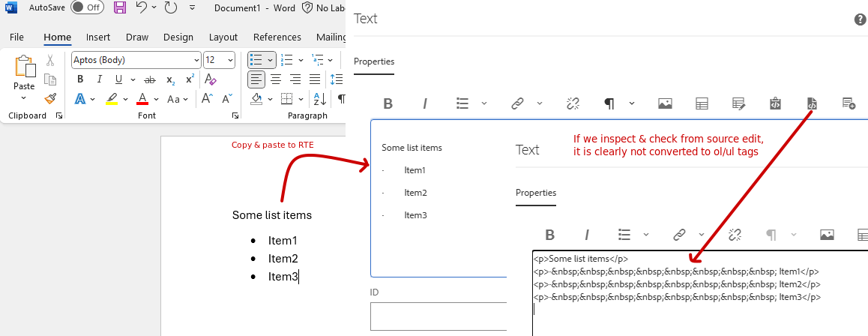Click the yellow text highlight color button
868x336 pixels.
[x=112, y=98]
